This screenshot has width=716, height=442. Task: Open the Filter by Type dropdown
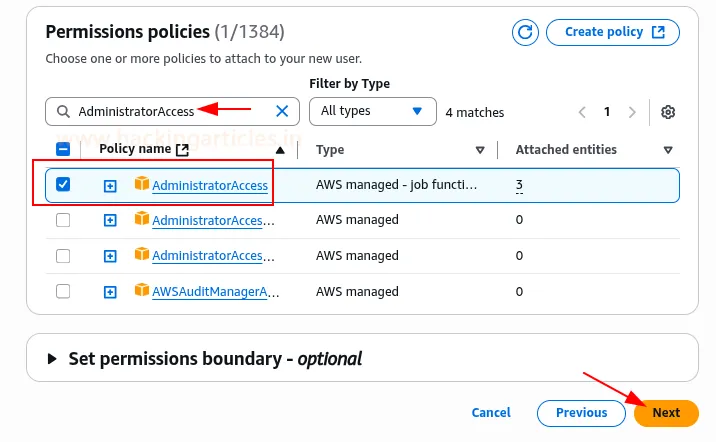pos(372,112)
